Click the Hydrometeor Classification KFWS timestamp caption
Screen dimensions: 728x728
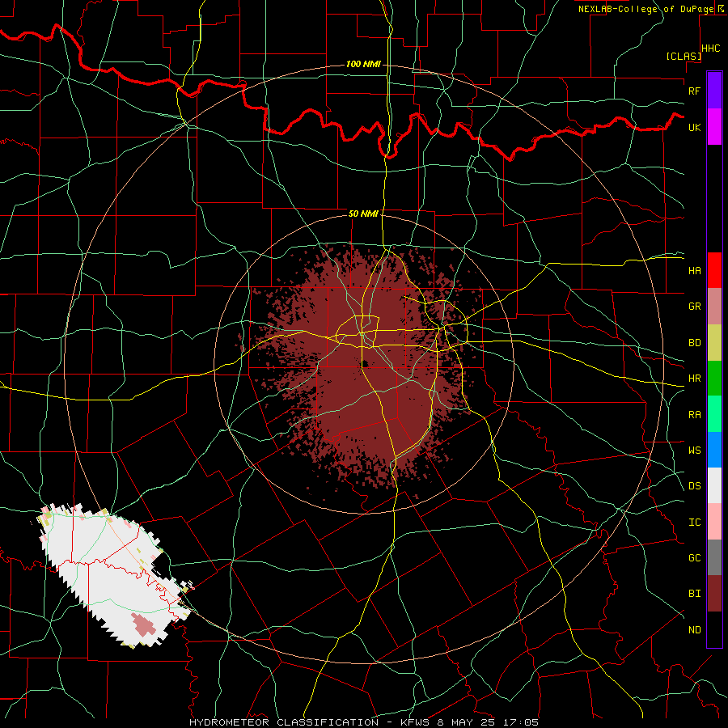coord(364,722)
